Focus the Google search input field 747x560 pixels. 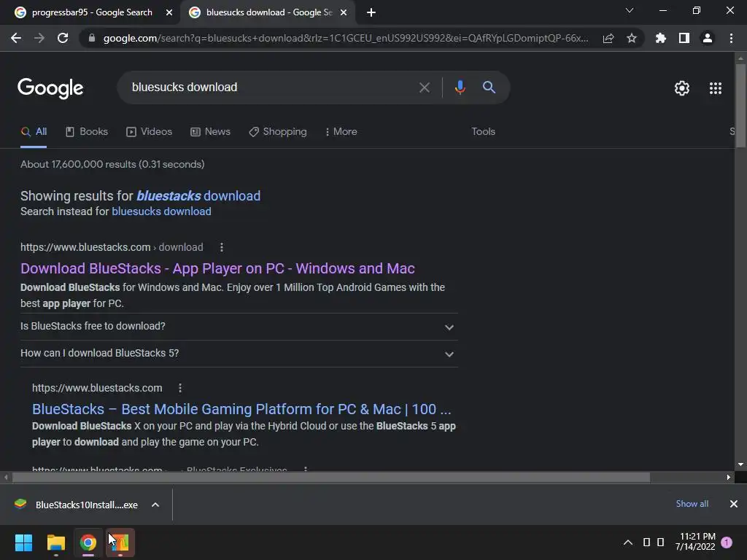pyautogui.click(x=271, y=87)
